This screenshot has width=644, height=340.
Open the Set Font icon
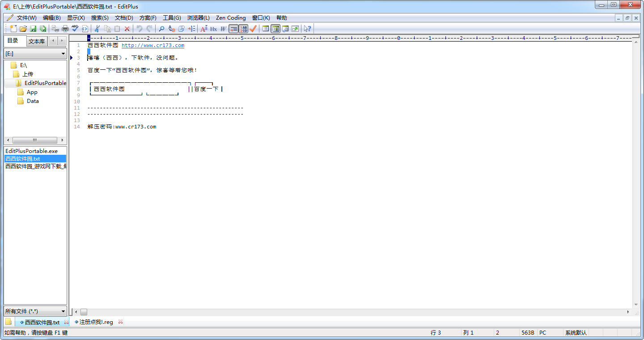(204, 29)
